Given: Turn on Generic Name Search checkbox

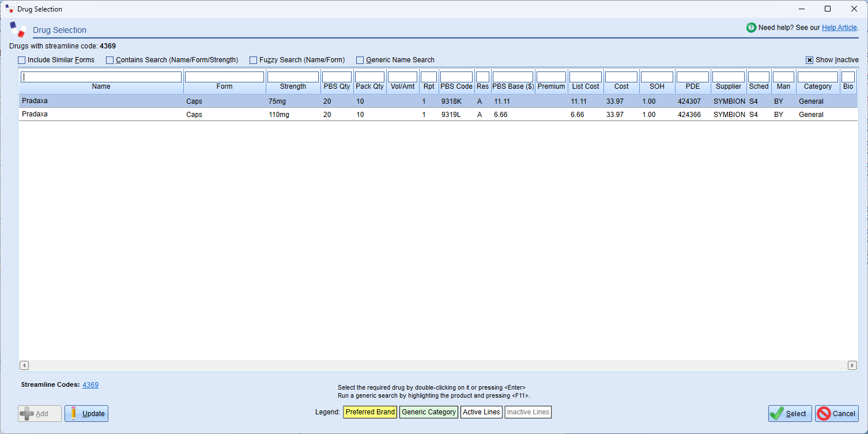Looking at the screenshot, I should pyautogui.click(x=360, y=60).
